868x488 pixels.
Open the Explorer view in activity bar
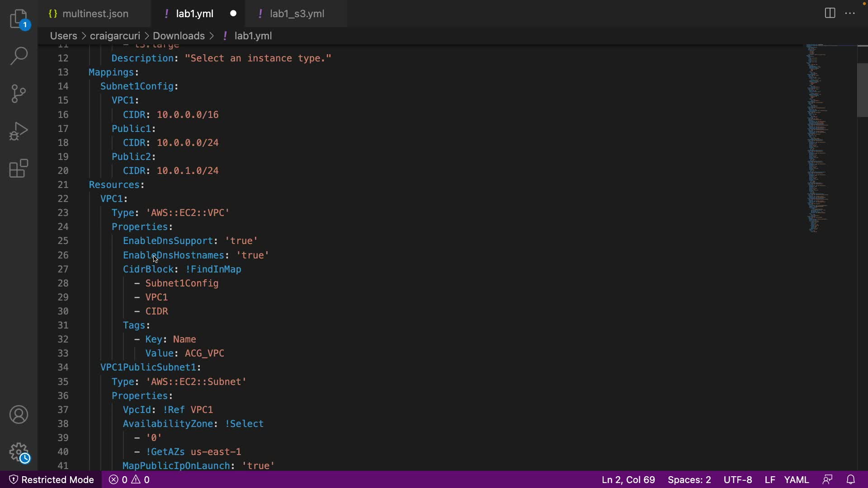click(19, 19)
